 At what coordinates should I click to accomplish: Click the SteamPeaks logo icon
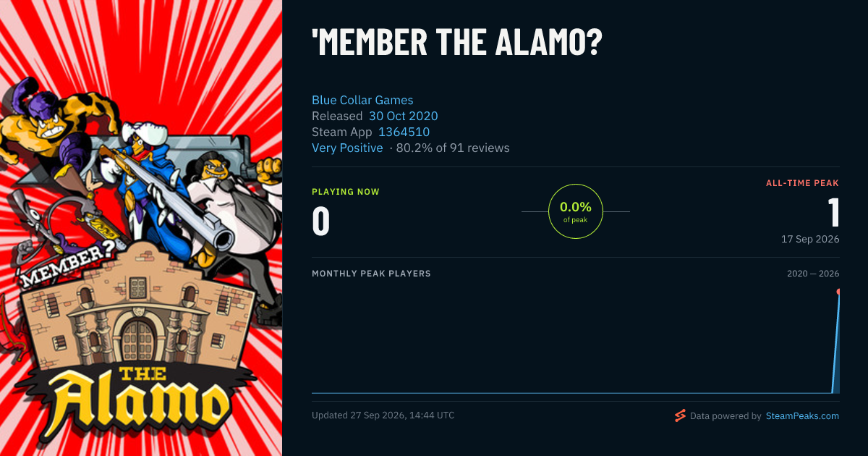click(680, 415)
